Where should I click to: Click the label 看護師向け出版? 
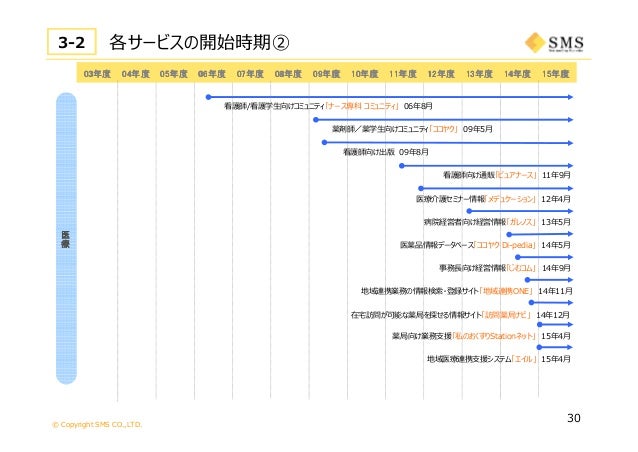pos(369,152)
